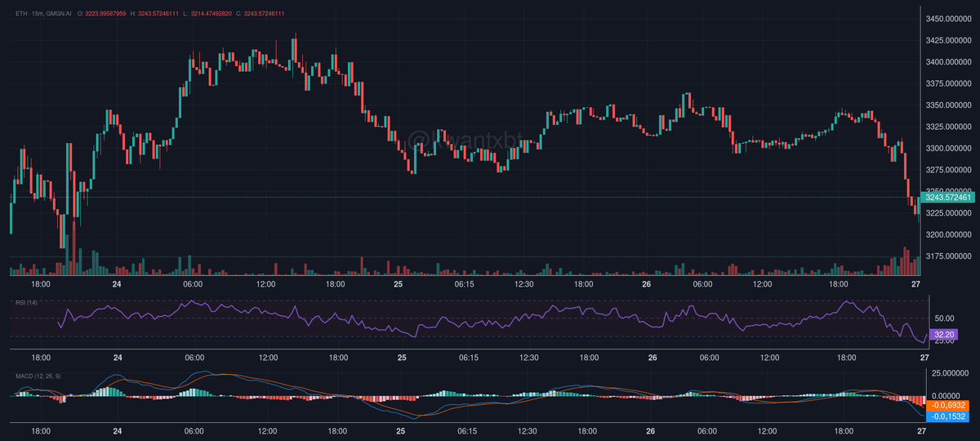
Task: Click date label 25 on the RSI time axis
Action: point(400,358)
